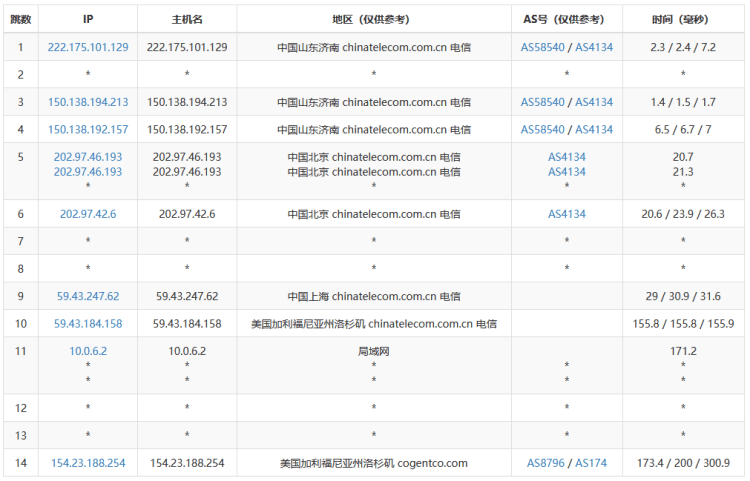
Task: Click the 主机名 column header
Action: point(187,19)
